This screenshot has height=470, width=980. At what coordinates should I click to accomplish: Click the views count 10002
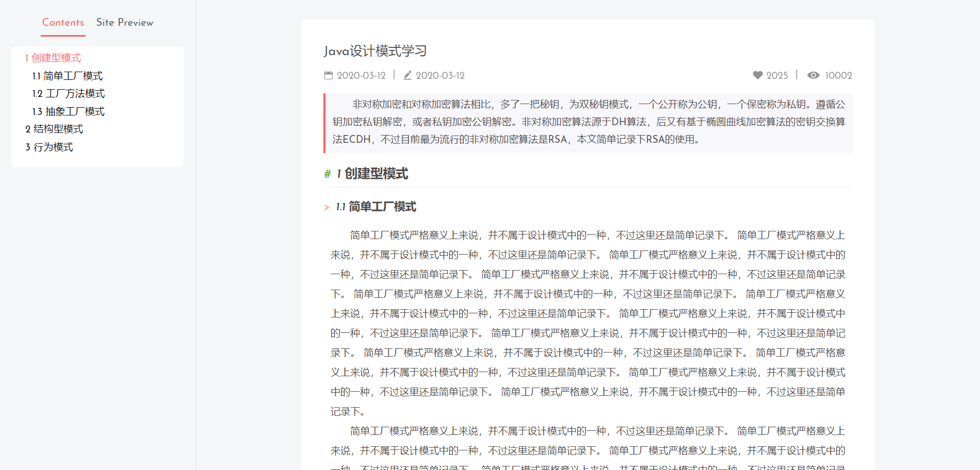click(839, 75)
